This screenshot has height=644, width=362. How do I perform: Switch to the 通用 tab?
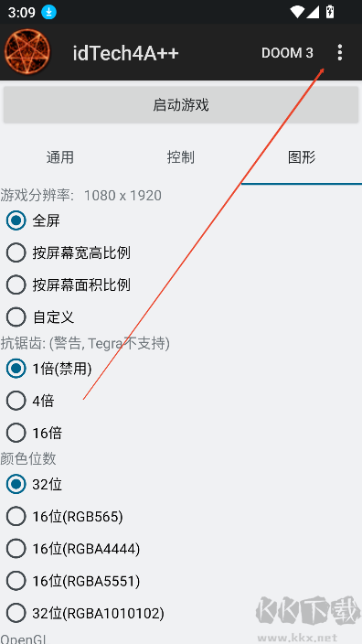click(x=60, y=157)
